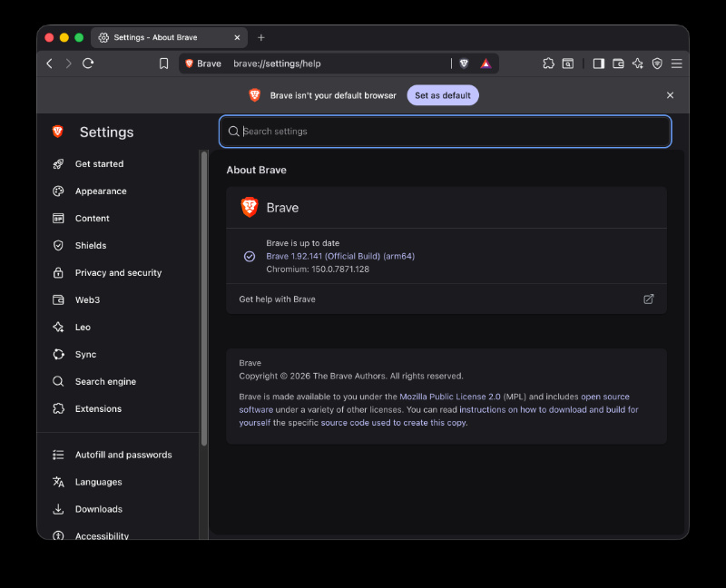Click the translate icon beside Languages

58,482
